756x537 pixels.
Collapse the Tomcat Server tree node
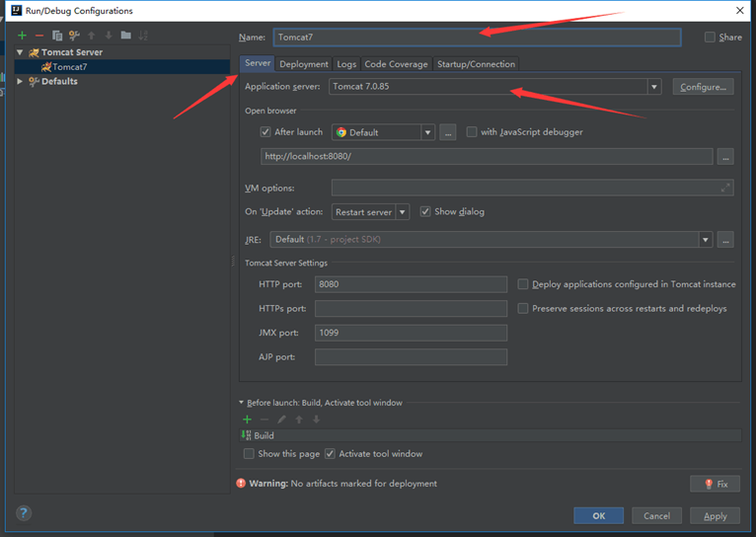[x=20, y=52]
